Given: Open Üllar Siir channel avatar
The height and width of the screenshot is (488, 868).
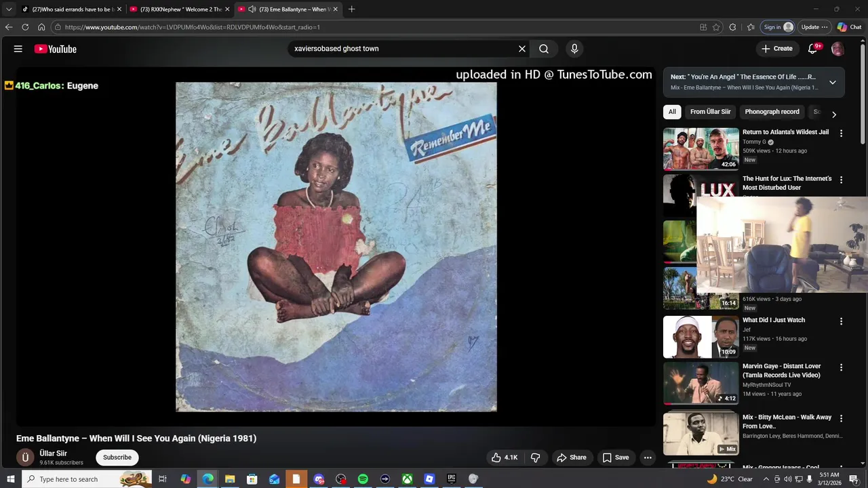Looking at the screenshot, I should pos(25,457).
